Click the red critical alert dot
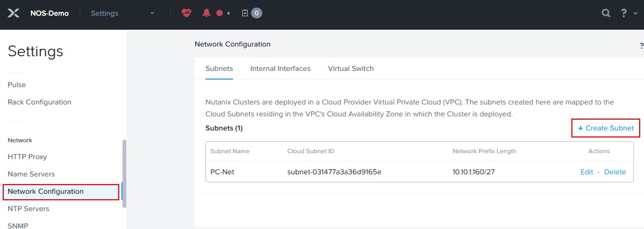Screen dimensions: 644x229 click(x=220, y=13)
